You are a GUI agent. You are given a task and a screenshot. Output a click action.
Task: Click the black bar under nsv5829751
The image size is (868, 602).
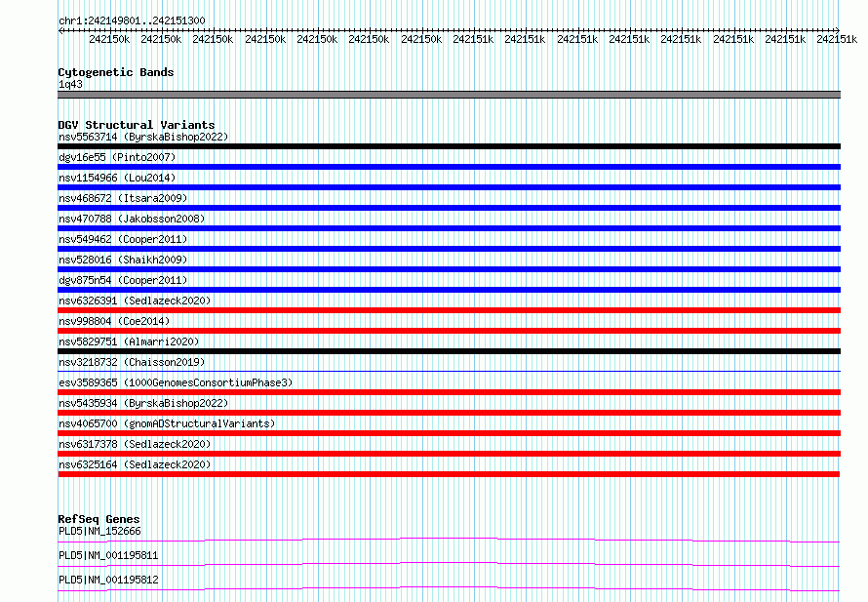click(x=449, y=351)
